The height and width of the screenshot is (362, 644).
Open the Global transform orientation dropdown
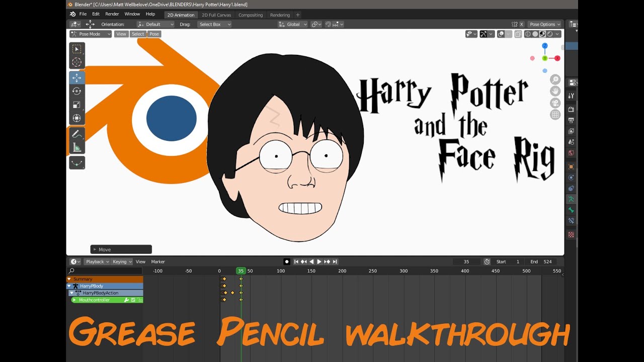click(293, 24)
